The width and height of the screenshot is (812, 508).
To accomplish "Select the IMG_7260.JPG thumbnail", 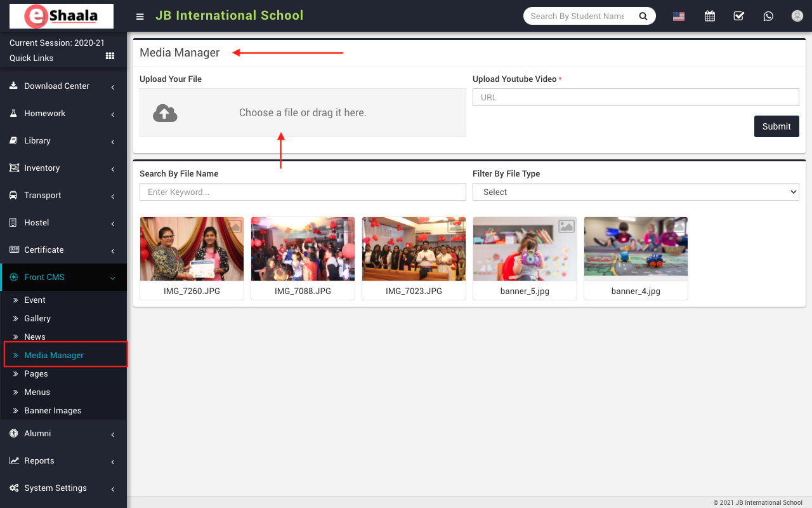I will pos(192,250).
